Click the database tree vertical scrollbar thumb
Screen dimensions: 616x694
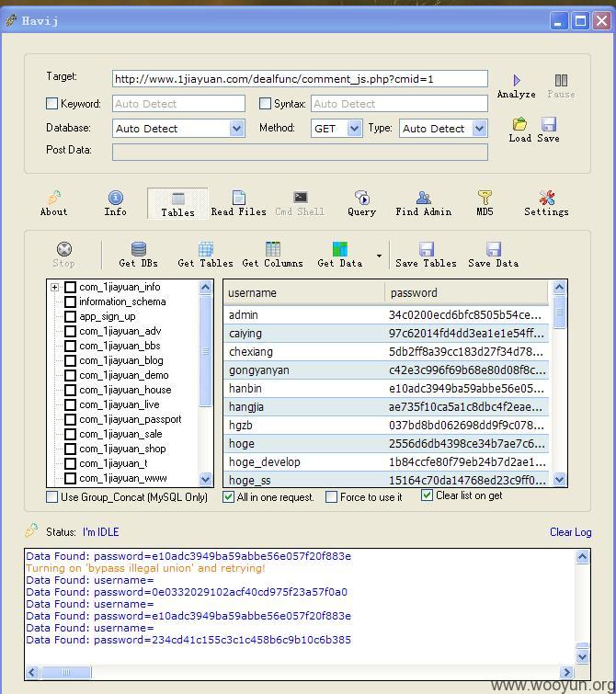coord(205,350)
